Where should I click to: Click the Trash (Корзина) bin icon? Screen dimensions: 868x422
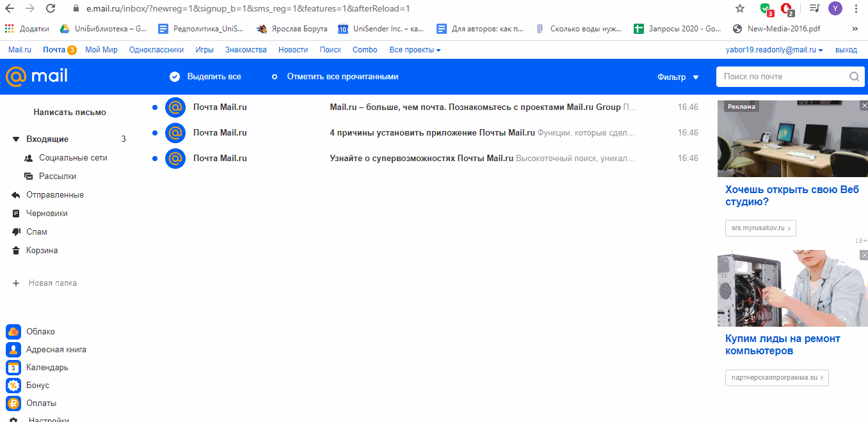click(16, 251)
